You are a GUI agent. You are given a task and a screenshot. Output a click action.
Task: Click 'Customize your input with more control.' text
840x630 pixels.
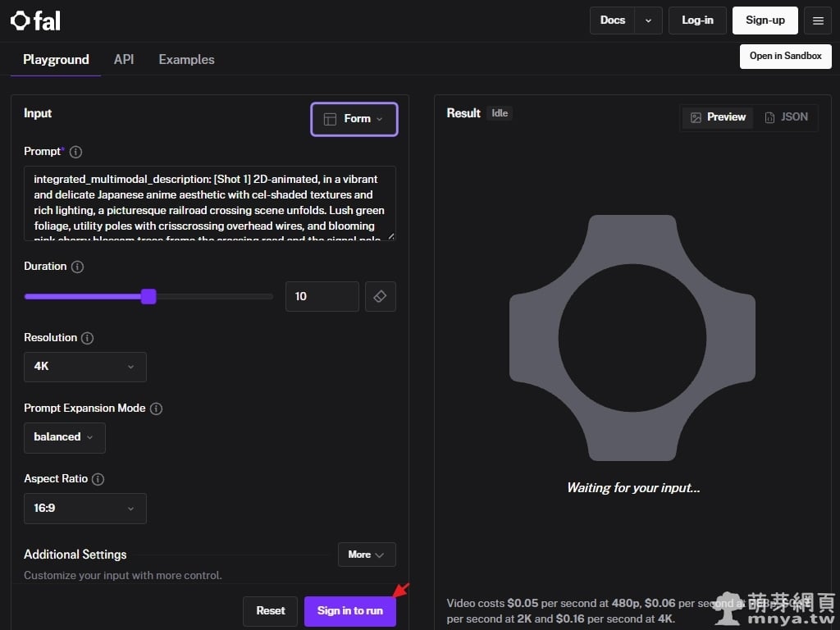tap(123, 576)
